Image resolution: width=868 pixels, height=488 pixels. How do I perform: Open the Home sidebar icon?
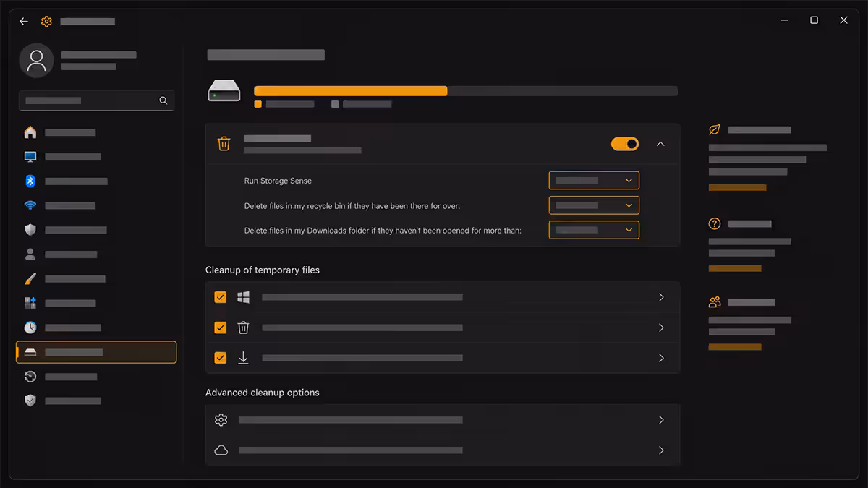point(30,132)
